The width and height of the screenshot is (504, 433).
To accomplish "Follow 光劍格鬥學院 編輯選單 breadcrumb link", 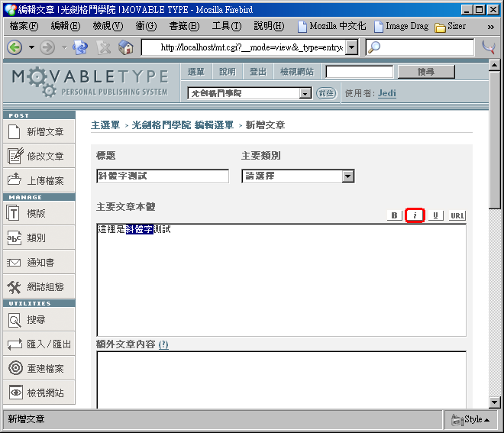I will tap(183, 125).
